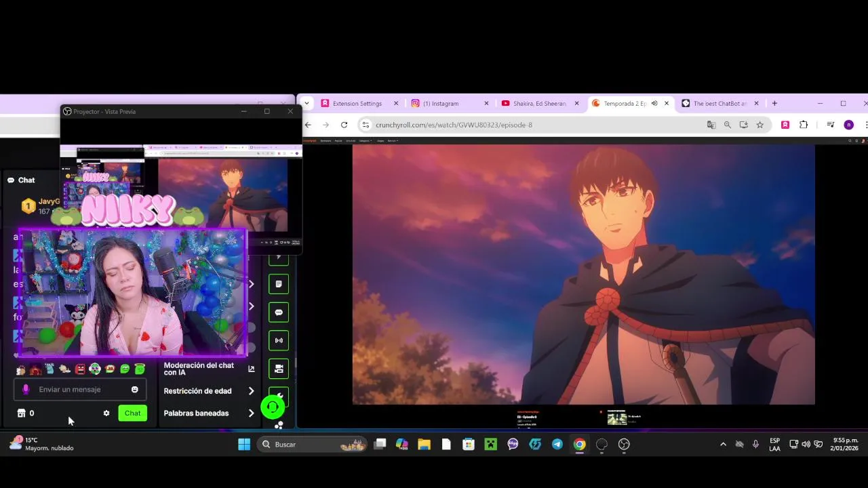Expand Restricción de edad setting

pos(251,391)
